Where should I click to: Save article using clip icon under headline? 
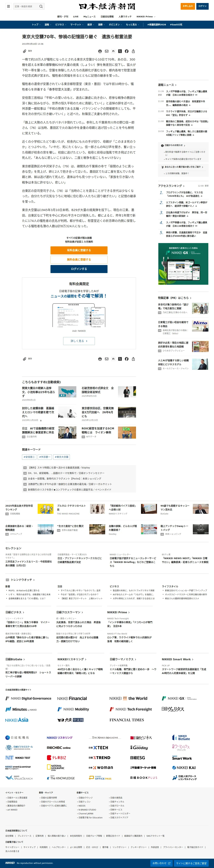[24, 51]
